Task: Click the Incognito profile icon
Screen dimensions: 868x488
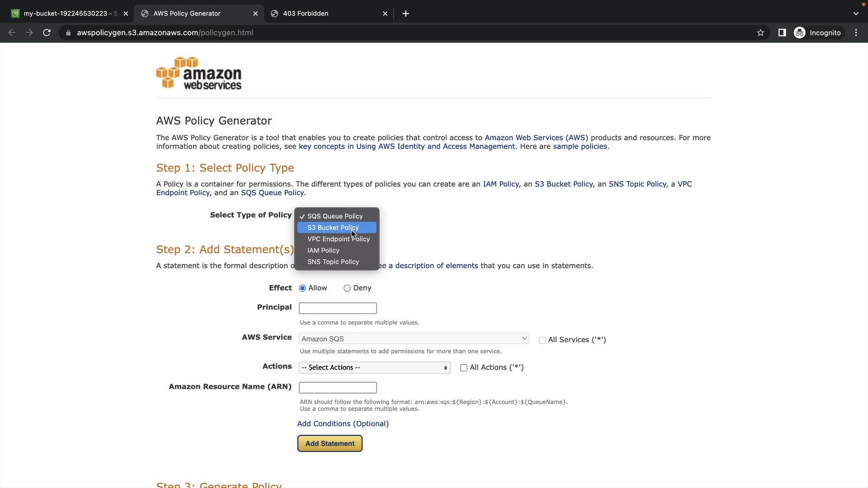Action: 800,33
